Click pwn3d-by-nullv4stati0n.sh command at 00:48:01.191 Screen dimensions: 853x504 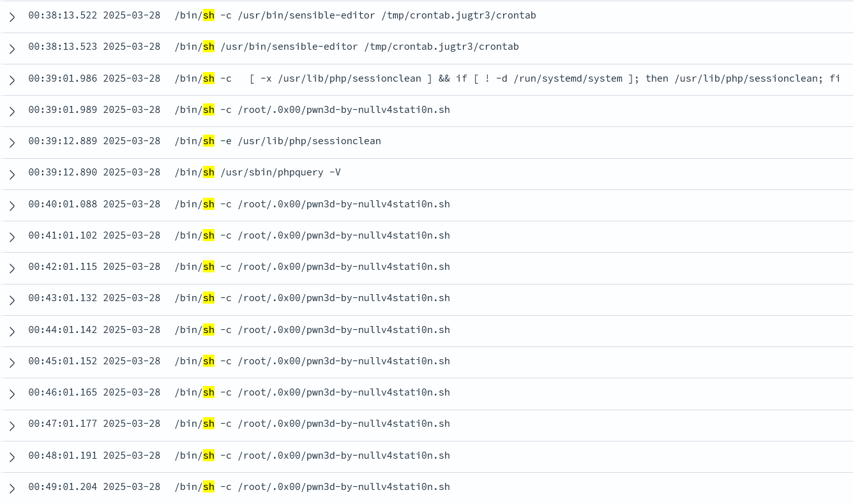[x=312, y=456]
